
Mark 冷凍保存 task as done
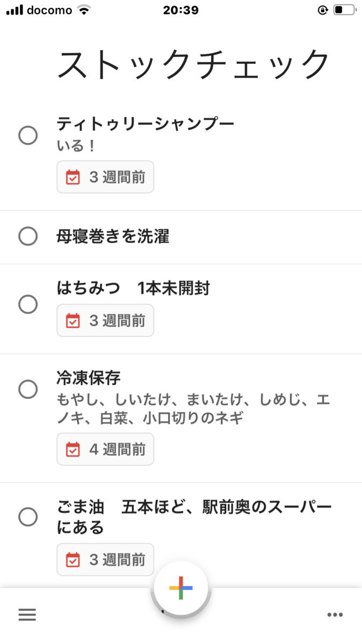(x=28, y=389)
